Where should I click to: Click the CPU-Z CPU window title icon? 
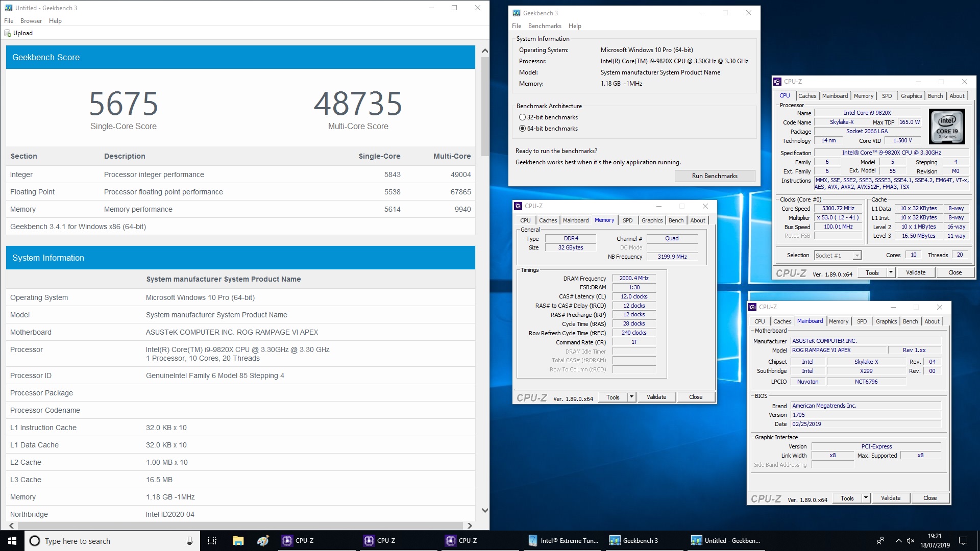point(777,82)
